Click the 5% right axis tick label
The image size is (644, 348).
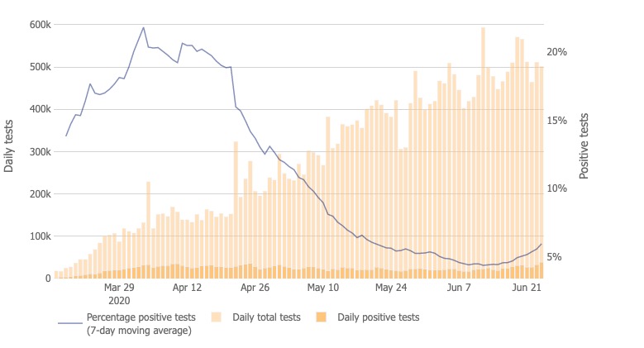(x=556, y=257)
